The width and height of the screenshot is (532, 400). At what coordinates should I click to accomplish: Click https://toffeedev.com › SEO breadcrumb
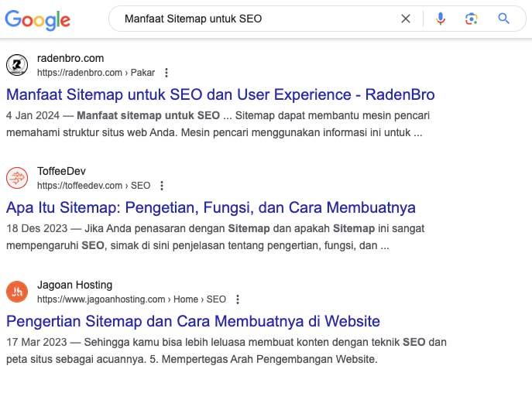tap(94, 186)
